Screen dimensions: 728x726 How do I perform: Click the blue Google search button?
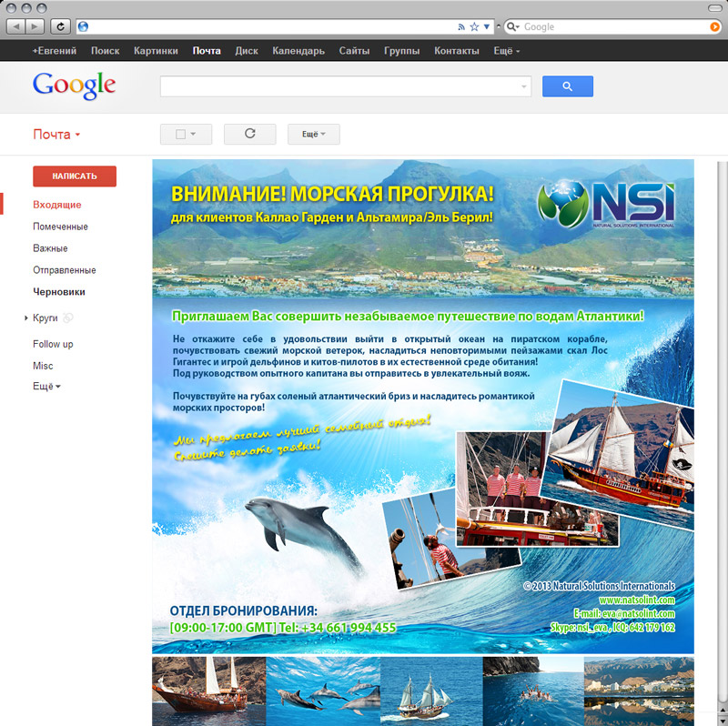click(567, 86)
